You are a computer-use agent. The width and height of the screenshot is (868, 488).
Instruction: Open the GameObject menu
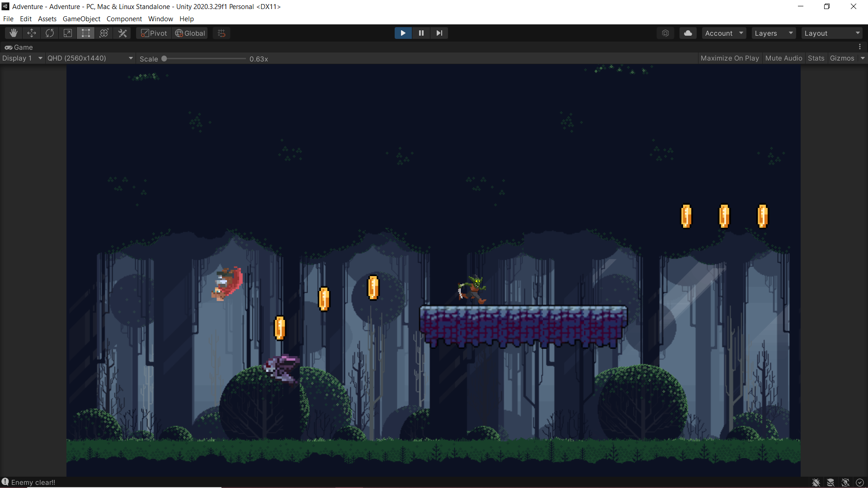tap(81, 19)
